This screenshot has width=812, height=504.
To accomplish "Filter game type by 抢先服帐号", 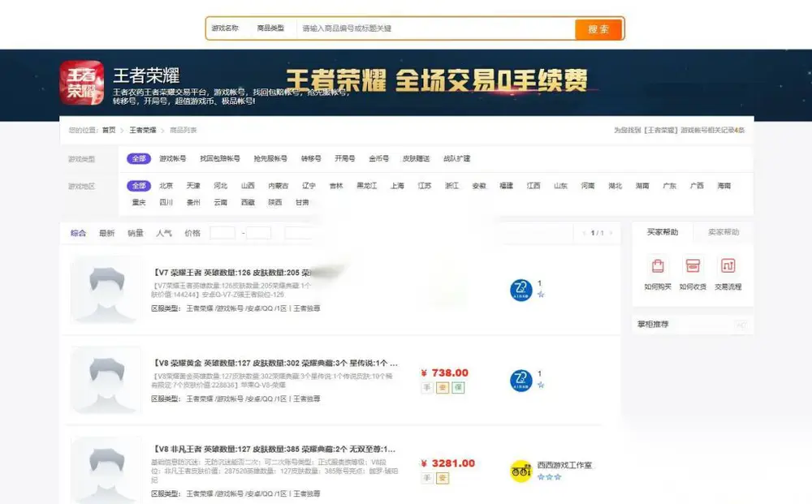I will [270, 158].
